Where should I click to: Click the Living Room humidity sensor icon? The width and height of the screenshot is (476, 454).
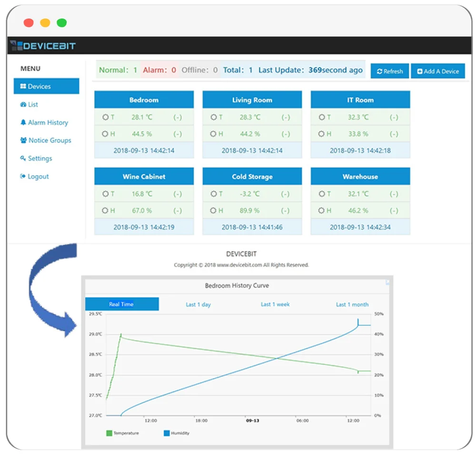point(213,134)
